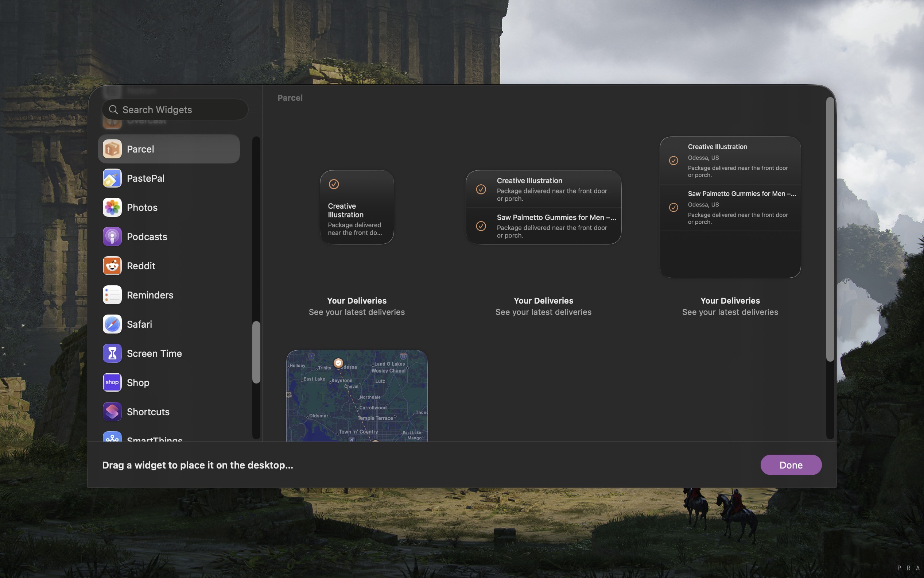The width and height of the screenshot is (924, 578).
Task: Open the Podcasts widget list icon
Action: point(112,236)
